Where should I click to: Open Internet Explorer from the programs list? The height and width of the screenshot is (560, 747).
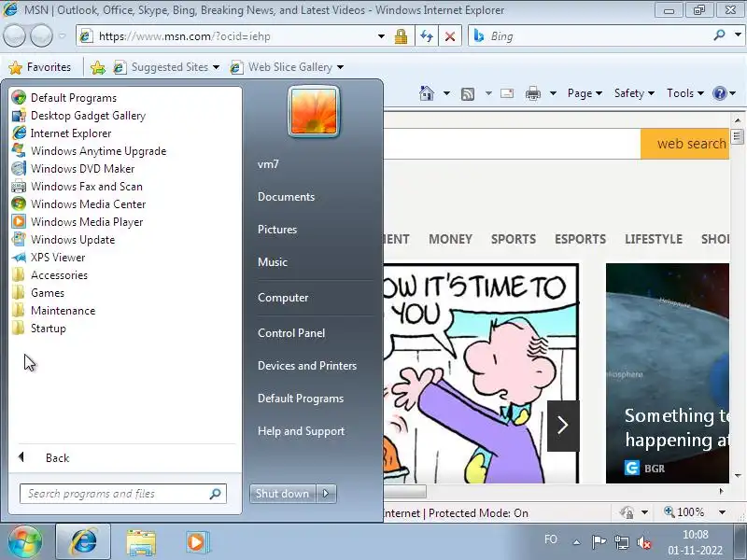pos(62,133)
